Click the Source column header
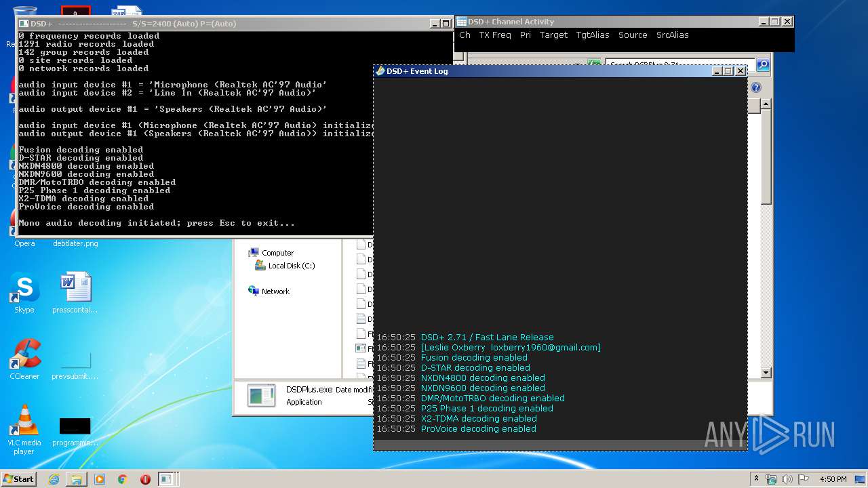This screenshot has width=868, height=488. (x=633, y=35)
